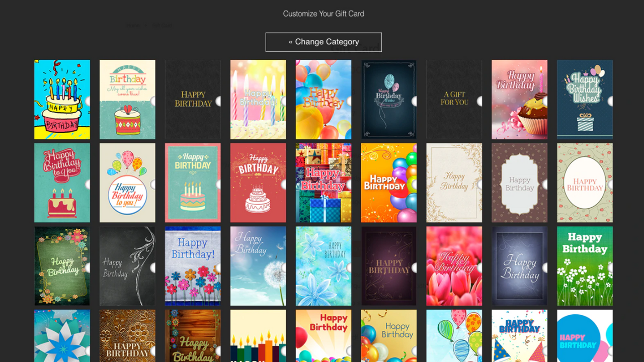The width and height of the screenshot is (644, 362).
Task: Choose the A Gift For You card
Action: pyautogui.click(x=454, y=99)
